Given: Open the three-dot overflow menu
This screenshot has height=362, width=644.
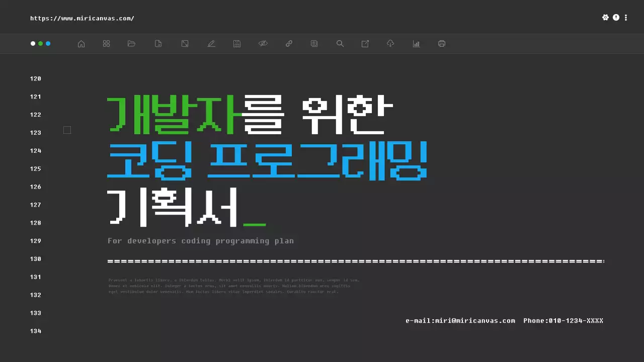Looking at the screenshot, I should (625, 17).
